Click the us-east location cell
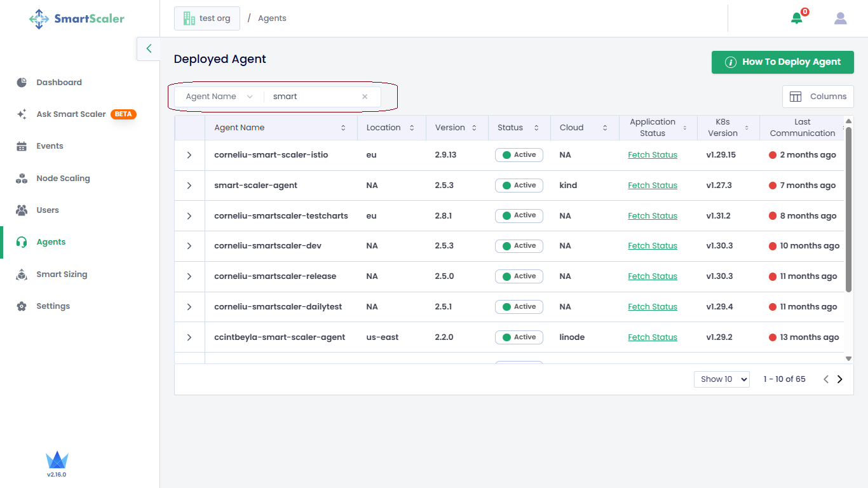The image size is (868, 488). [383, 337]
